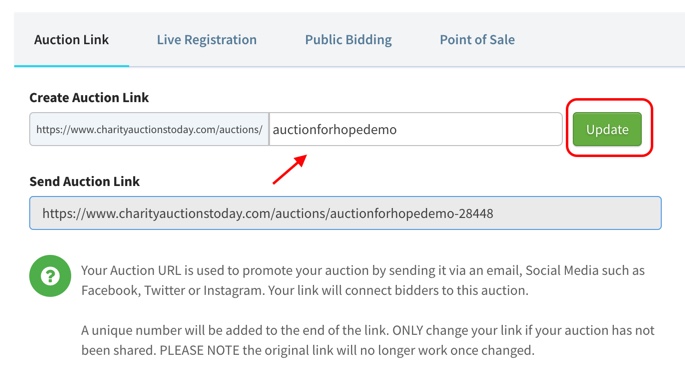Viewport: 685px width, 379px height.
Task: Click the 'PLEASE NOTE' warning sentence
Action: (x=347, y=351)
